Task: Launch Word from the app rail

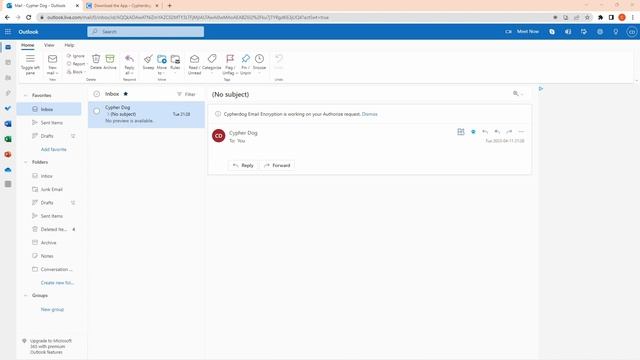Action: coord(8,124)
